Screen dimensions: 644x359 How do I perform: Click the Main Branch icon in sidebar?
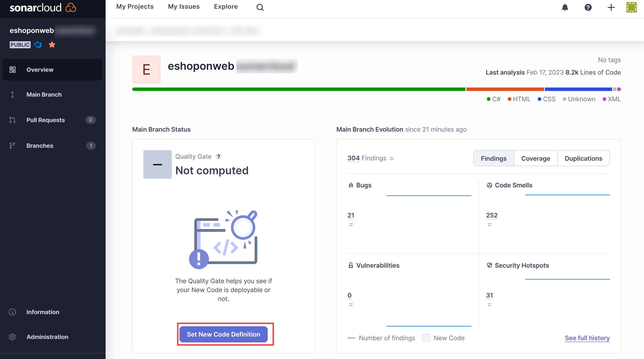[12, 95]
